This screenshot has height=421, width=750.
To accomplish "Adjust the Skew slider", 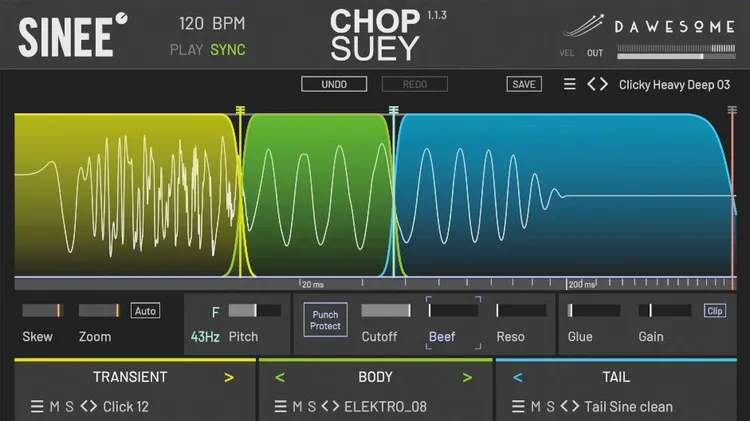I will pyautogui.click(x=42, y=310).
